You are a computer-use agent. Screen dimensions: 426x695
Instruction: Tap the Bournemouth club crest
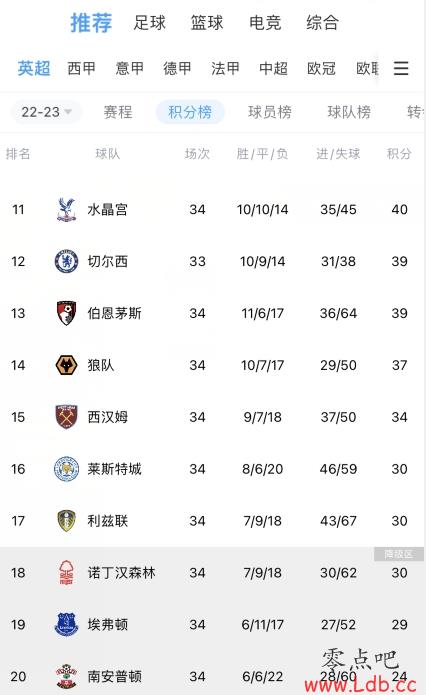coord(66,313)
